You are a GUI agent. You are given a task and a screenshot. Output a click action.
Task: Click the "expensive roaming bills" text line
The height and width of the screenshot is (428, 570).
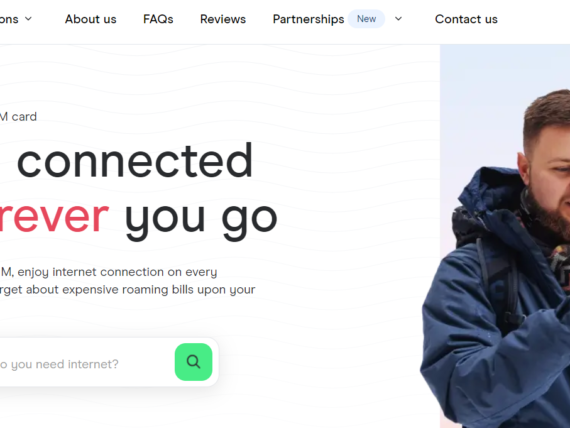tap(128, 290)
